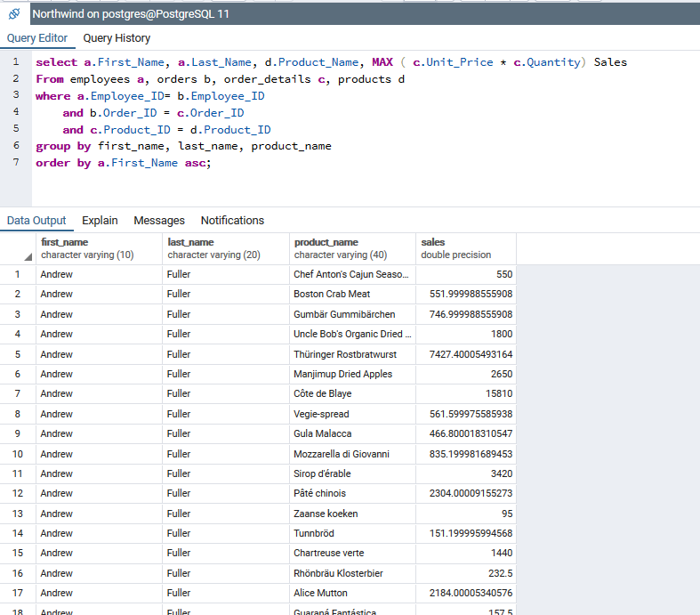The image size is (700, 615).
Task: Click 'Fuller' cell in row 7
Action: [226, 393]
